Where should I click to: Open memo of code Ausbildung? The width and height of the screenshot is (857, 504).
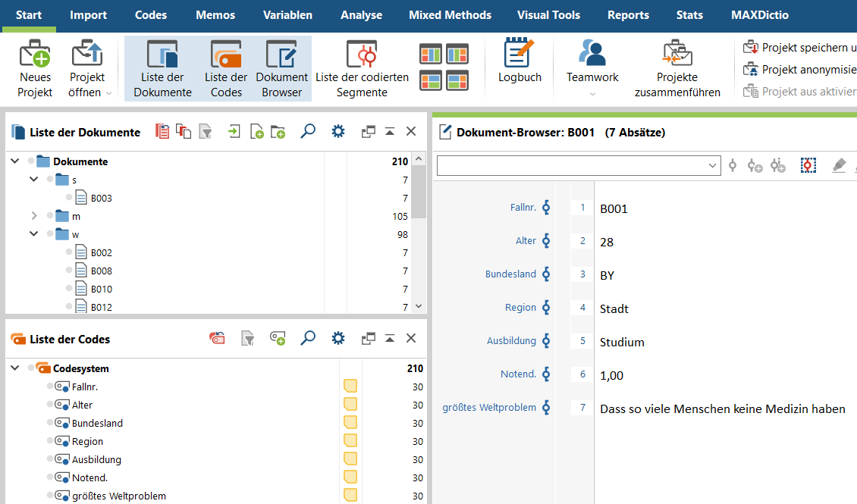point(350,459)
